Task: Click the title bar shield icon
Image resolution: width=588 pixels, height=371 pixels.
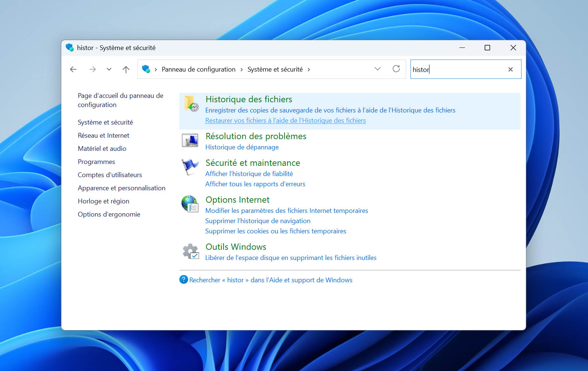Action: click(x=70, y=47)
